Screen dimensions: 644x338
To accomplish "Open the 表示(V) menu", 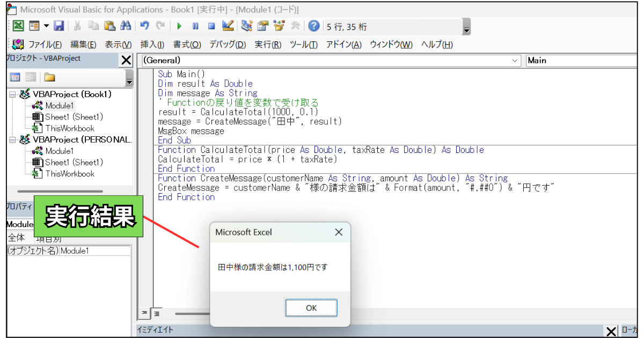I will pos(118,45).
